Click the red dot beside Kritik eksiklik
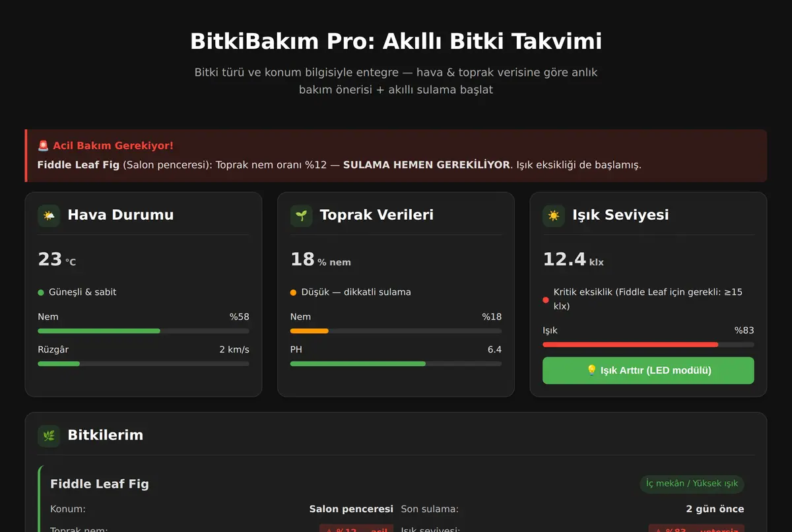Screen dimensions: 792x532 click(x=546, y=300)
